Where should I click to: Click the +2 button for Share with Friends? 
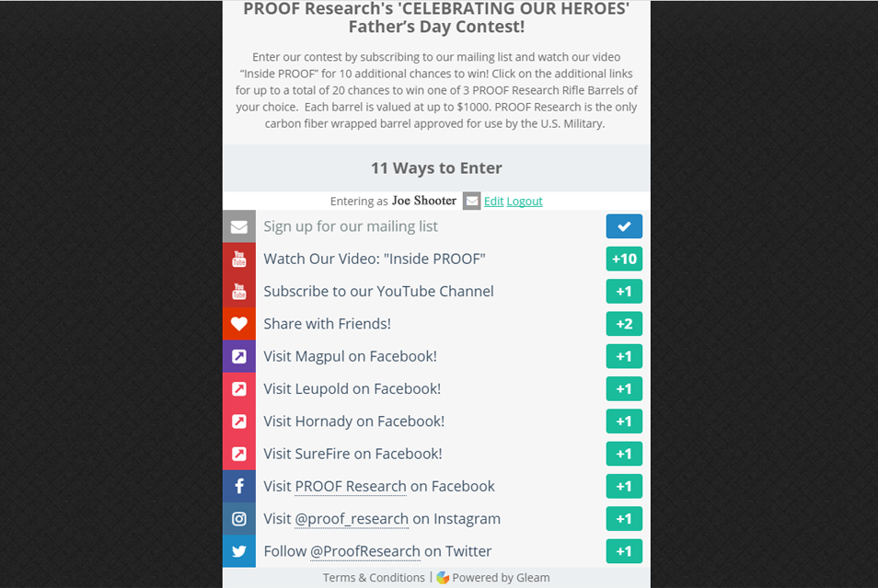[x=624, y=324]
